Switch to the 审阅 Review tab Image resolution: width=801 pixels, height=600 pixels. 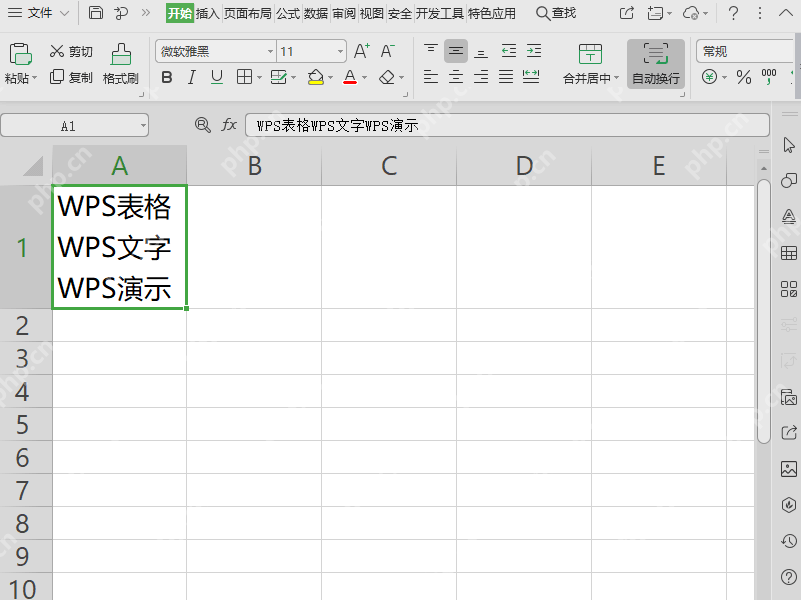pyautogui.click(x=344, y=13)
